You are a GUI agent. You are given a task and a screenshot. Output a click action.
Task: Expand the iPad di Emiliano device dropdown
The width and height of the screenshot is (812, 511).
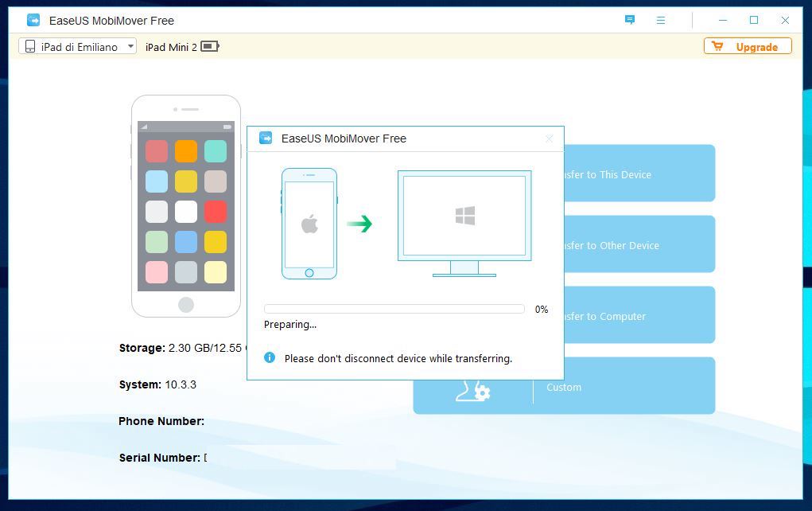click(x=78, y=46)
